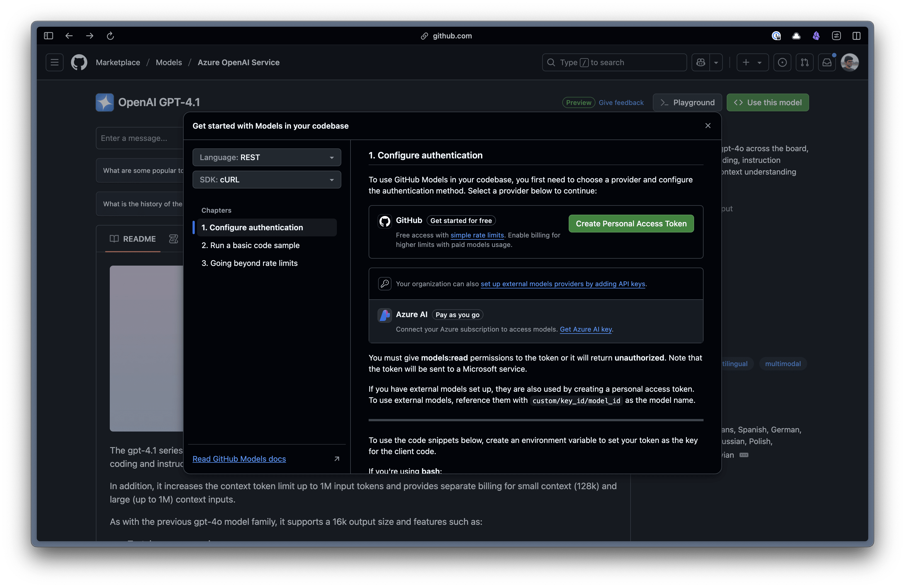The image size is (905, 588).
Task: Open the Create new plus dropdown
Action: tap(752, 62)
